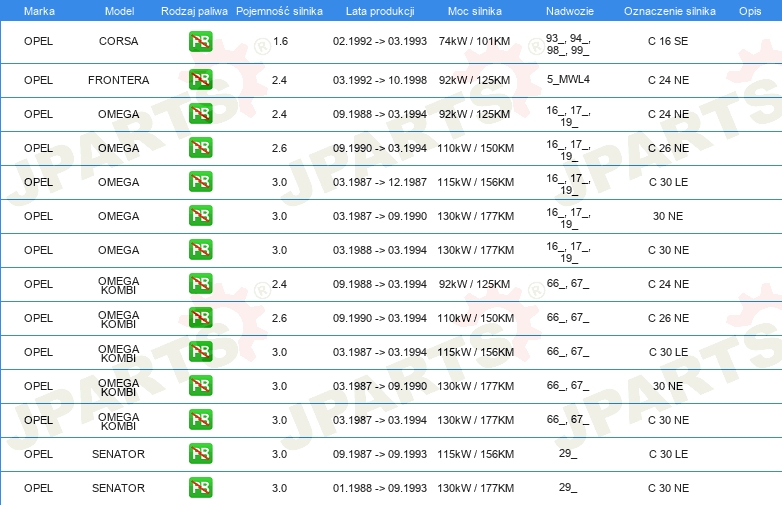Click the production dates 03.1987 -> 12.1987
782x505 pixels.
pos(380,182)
